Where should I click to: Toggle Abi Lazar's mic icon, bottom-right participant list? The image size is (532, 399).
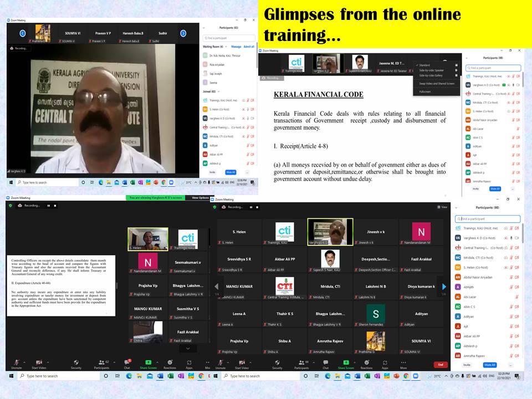click(x=516, y=297)
